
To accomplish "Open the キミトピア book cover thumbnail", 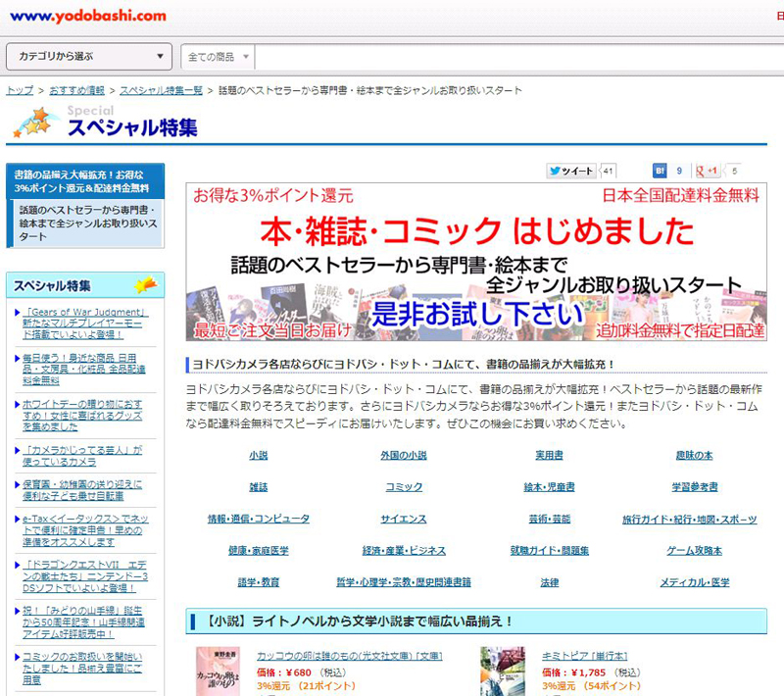I will [502, 671].
